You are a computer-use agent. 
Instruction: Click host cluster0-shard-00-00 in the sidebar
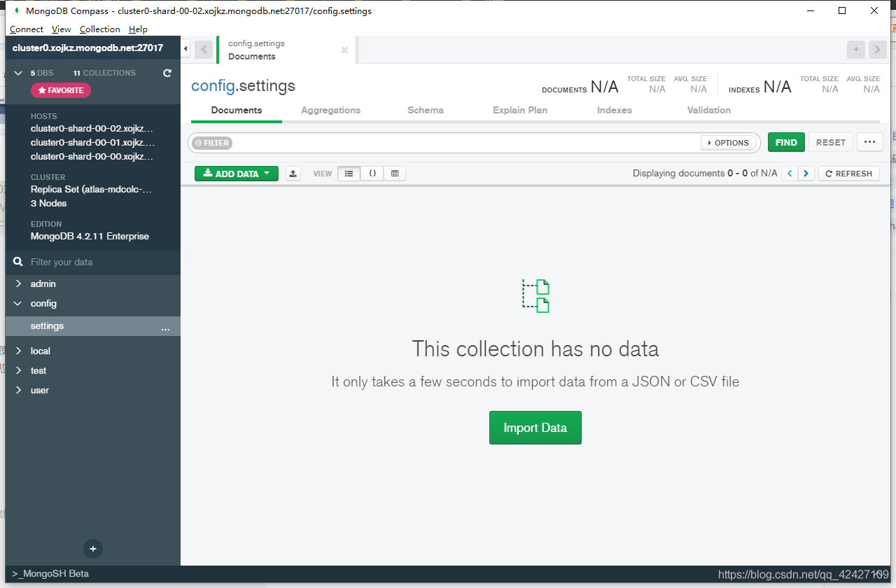[x=92, y=157]
